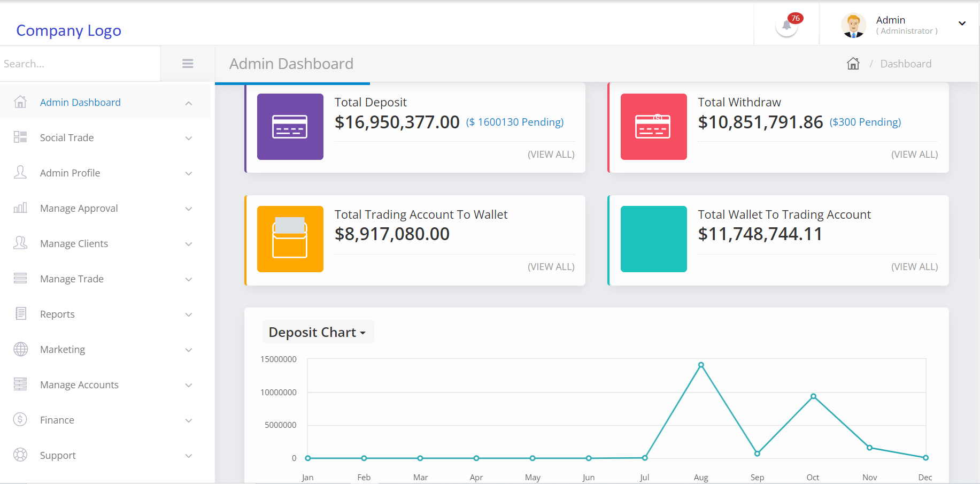Open the Social Trade menu item

click(67, 138)
